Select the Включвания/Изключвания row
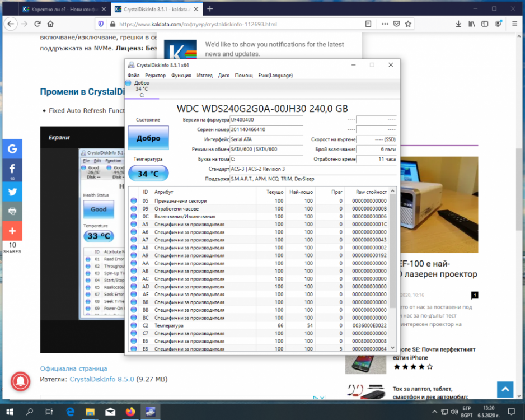Viewport: 525px width, 420px height. tap(259, 216)
